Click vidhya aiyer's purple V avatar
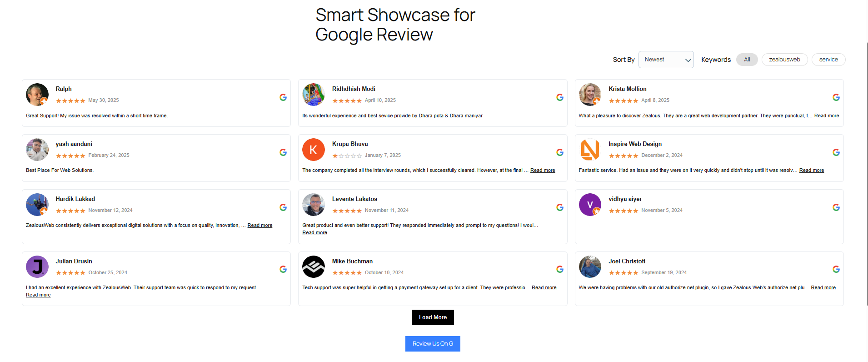This screenshot has height=362, width=868. pyautogui.click(x=590, y=205)
